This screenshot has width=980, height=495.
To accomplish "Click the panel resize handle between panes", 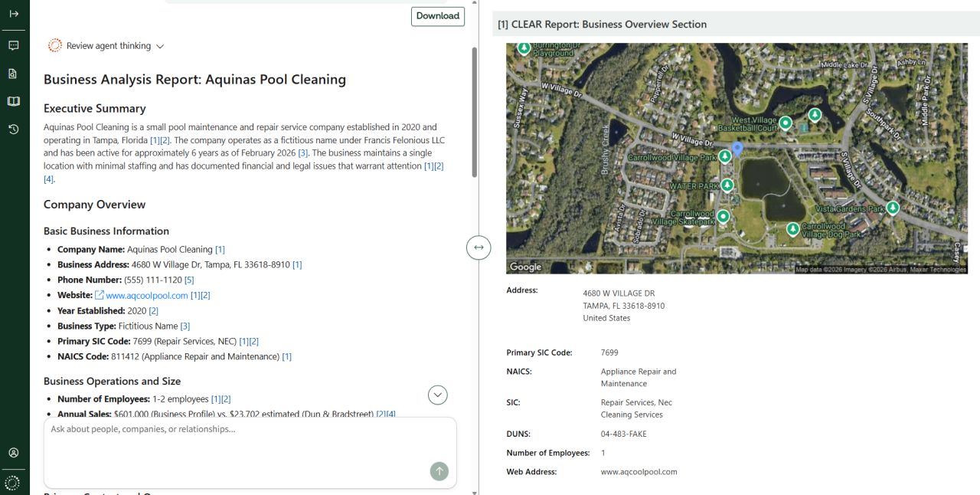I will [479, 247].
